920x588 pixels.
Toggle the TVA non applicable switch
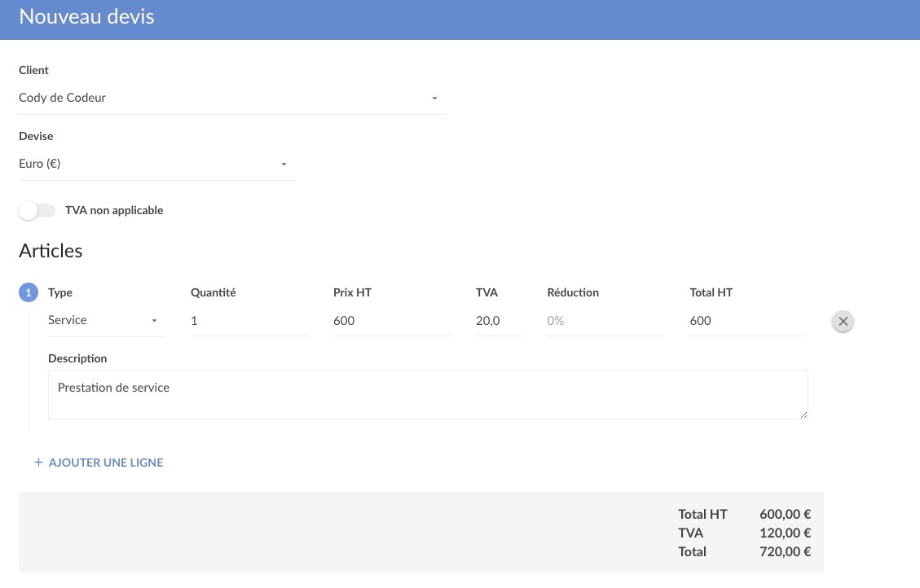click(x=37, y=210)
